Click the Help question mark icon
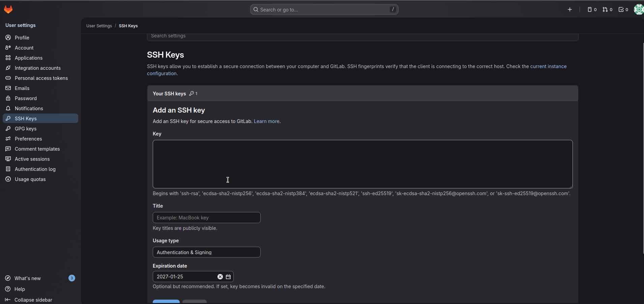This screenshot has height=304, width=644. point(8,289)
